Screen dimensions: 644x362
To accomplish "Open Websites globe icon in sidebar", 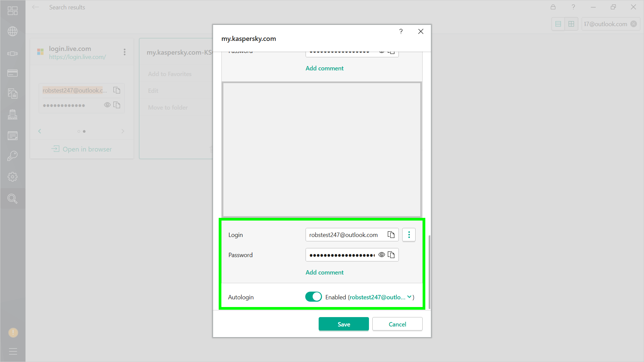I will (x=12, y=32).
